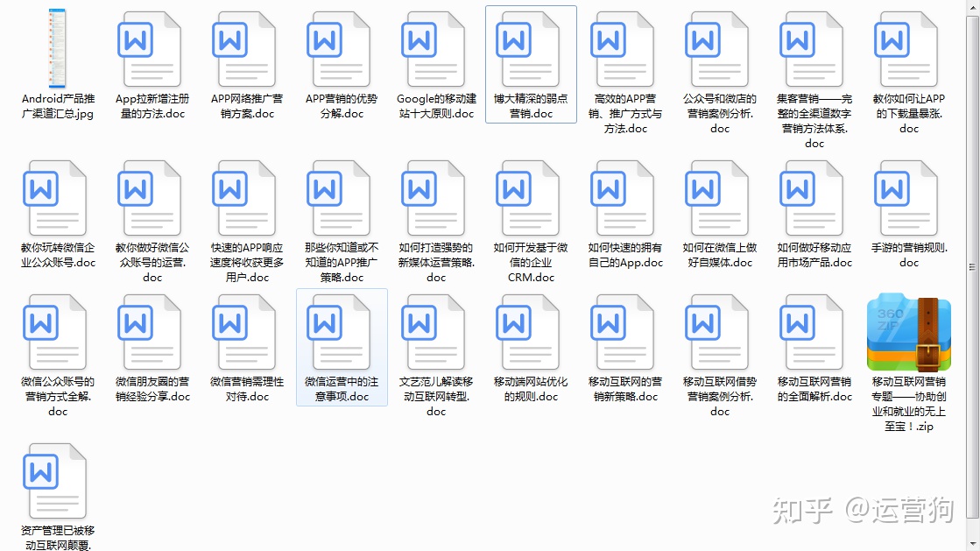Click 移动互联网借势营销案例分析.doc icon
Screen dimensions: 980x551
pyautogui.click(x=716, y=331)
